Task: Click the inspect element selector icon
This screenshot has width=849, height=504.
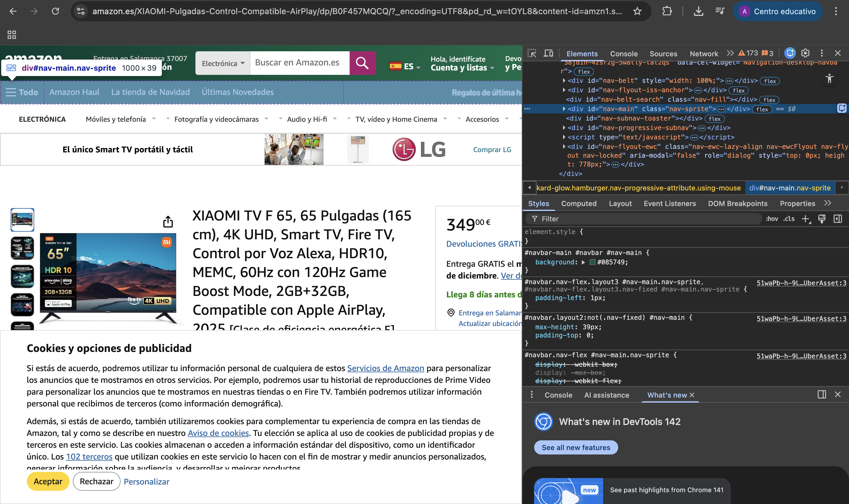Action: click(532, 53)
